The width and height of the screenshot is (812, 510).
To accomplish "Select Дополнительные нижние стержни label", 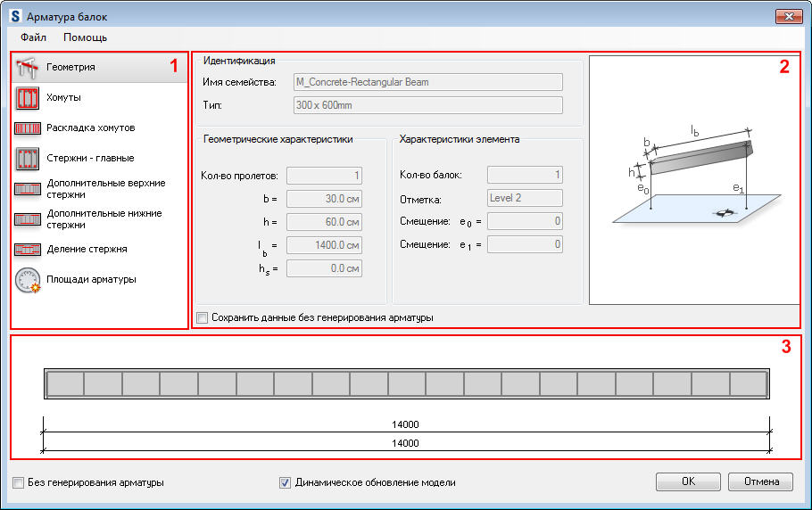I will point(104,219).
